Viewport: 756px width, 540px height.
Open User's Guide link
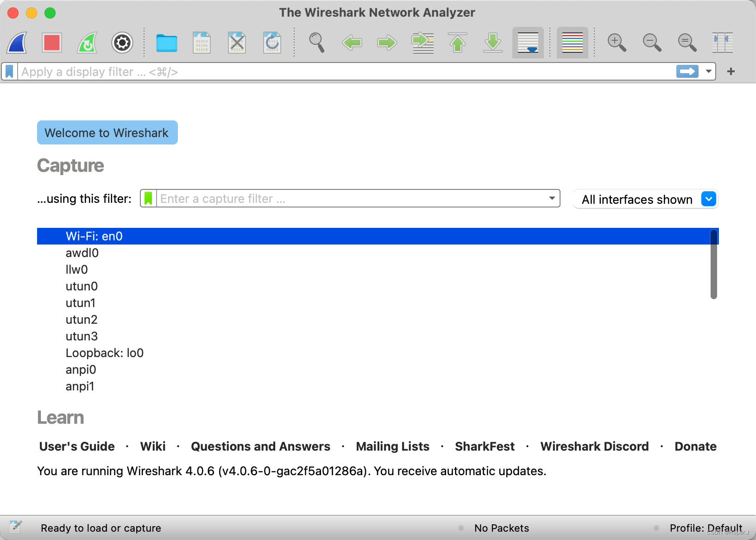(x=77, y=446)
